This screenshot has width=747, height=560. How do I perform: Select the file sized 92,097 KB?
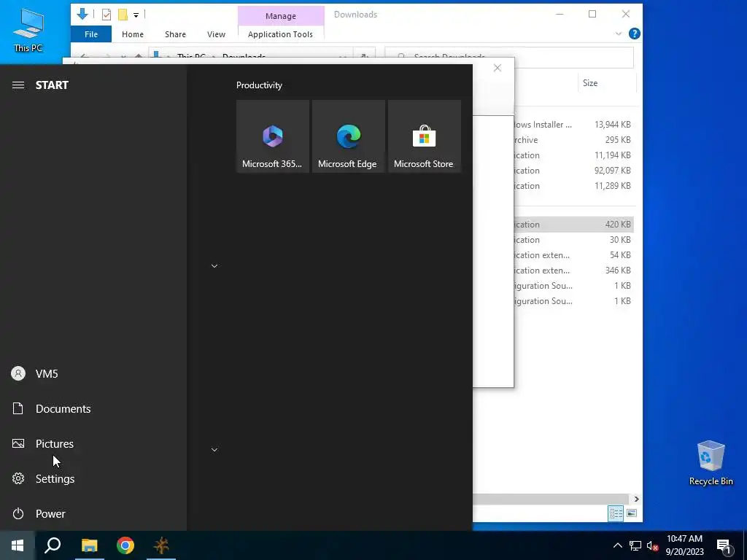pyautogui.click(x=573, y=170)
